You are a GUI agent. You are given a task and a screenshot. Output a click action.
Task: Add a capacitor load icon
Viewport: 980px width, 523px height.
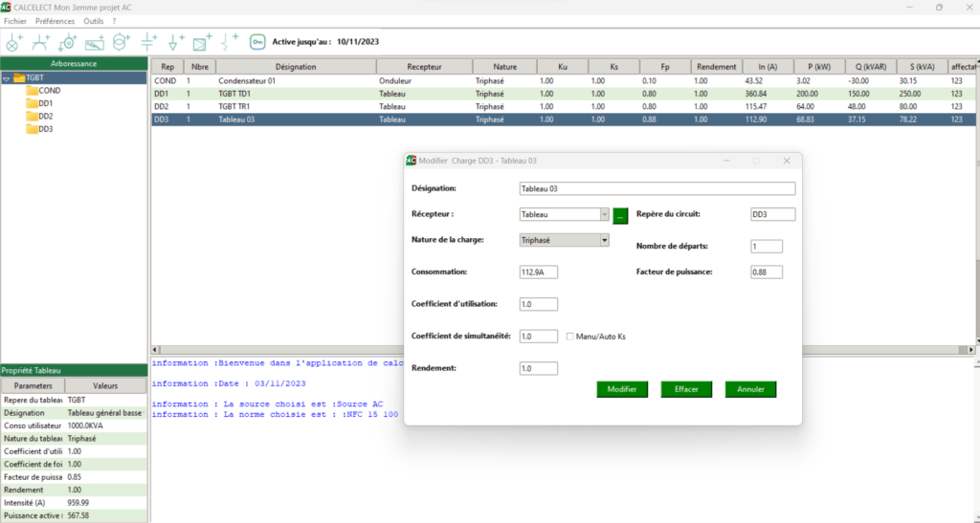pyautogui.click(x=148, y=42)
